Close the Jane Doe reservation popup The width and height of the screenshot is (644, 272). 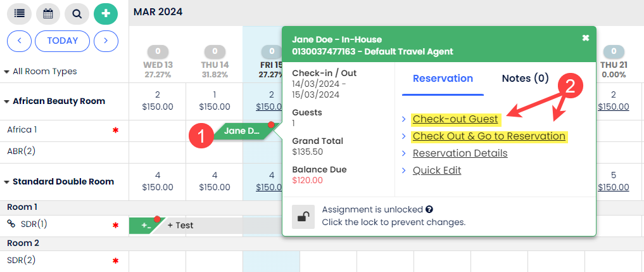tap(586, 38)
